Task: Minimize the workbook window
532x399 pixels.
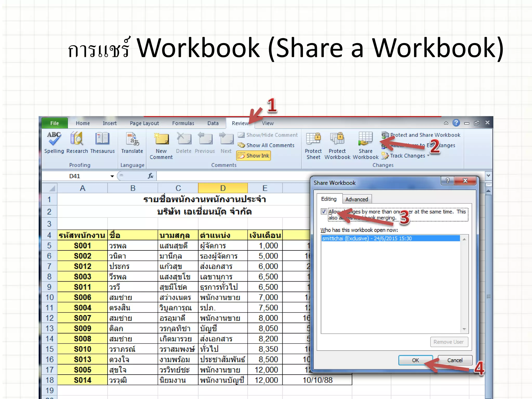Action: [467, 123]
